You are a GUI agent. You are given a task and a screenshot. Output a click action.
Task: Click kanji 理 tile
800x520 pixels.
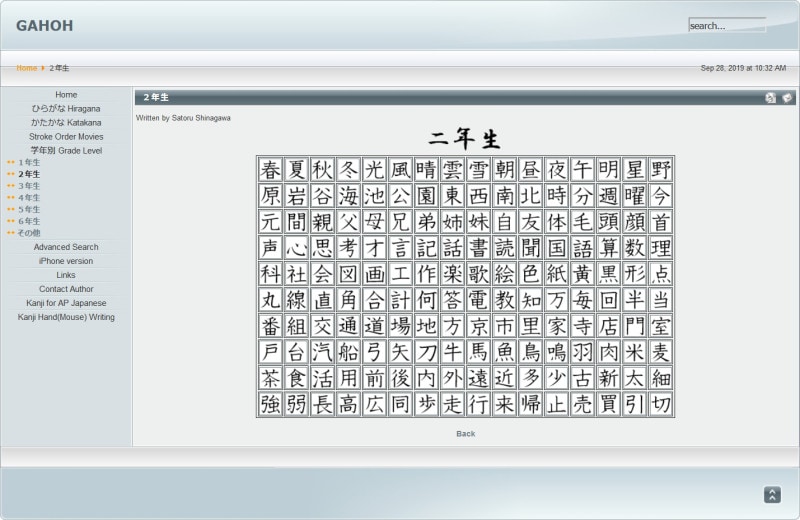coord(661,248)
